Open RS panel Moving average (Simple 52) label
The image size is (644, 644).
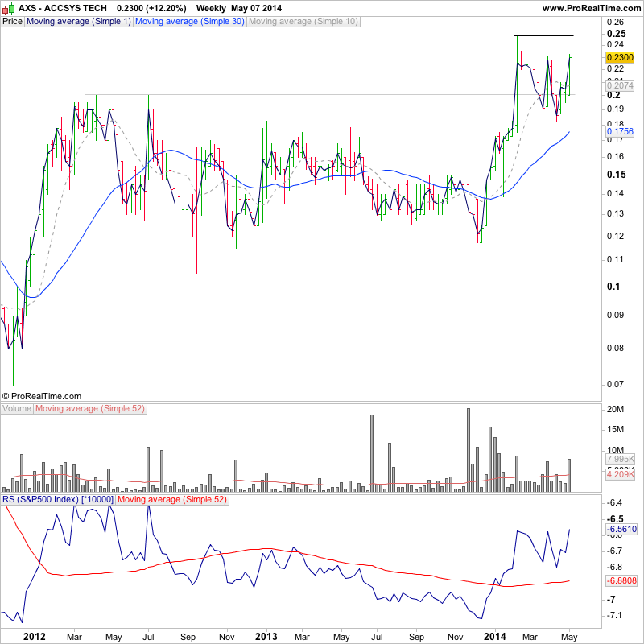coord(172,499)
